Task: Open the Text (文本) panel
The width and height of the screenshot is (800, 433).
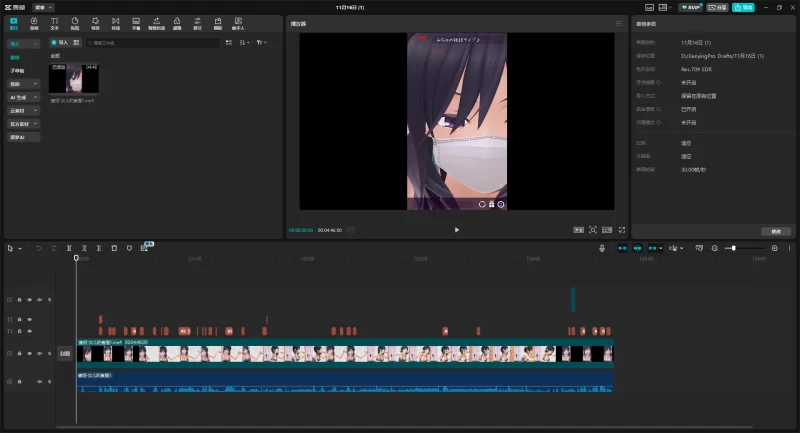Action: [54, 22]
